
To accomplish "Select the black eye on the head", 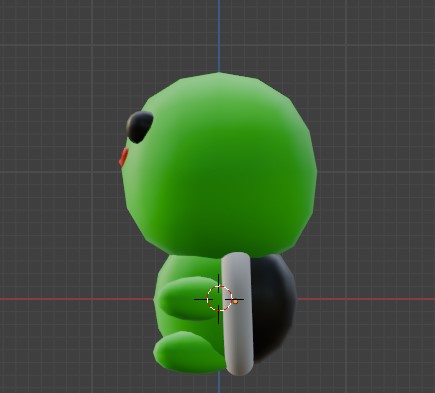I will coord(139,127).
